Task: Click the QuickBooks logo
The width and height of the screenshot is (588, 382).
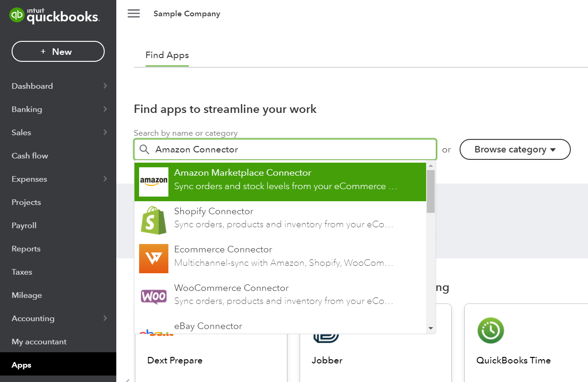Action: [54, 16]
